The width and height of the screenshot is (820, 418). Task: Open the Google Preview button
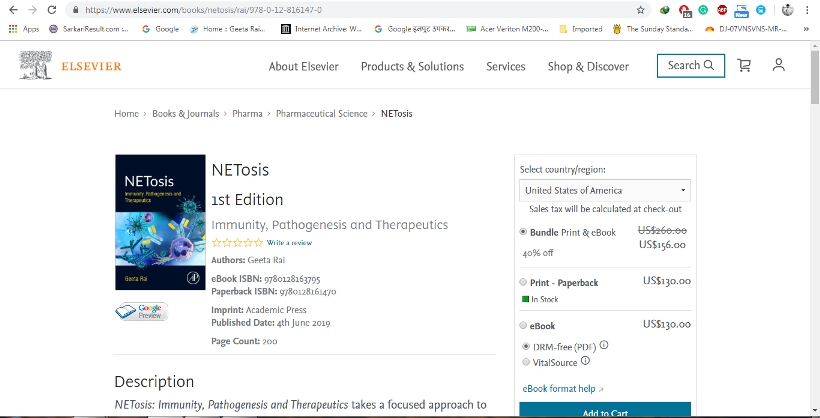(142, 311)
